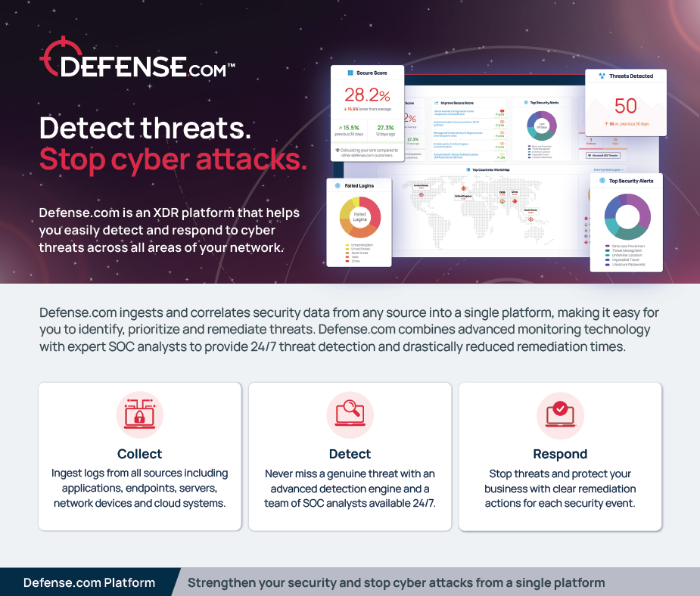Click the chart icon beside Improve Secure Score
The image size is (700, 596).
[x=437, y=103]
